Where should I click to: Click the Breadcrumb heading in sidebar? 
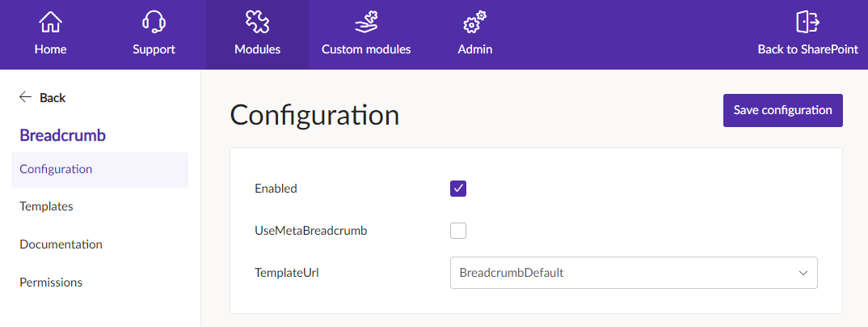coord(62,134)
